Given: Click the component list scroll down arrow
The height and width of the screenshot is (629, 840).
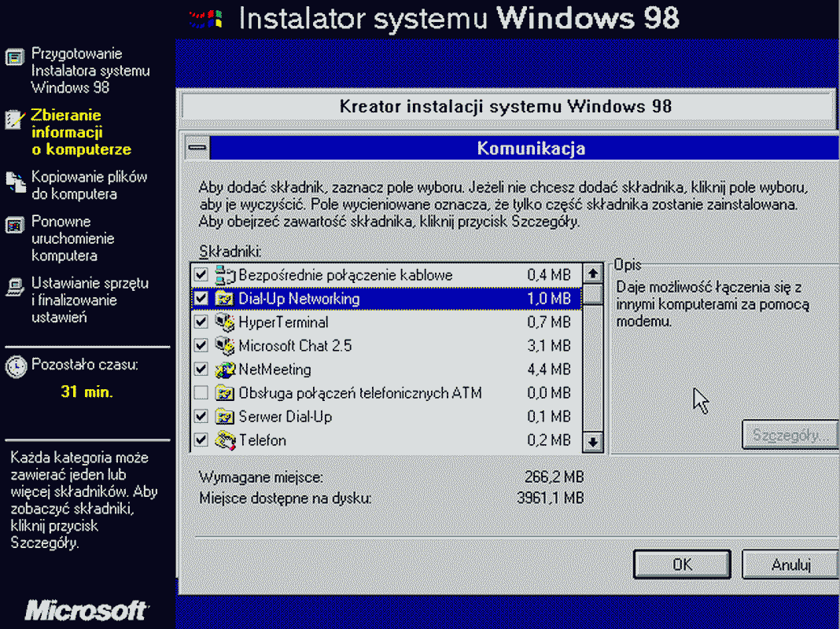Looking at the screenshot, I should [592, 442].
